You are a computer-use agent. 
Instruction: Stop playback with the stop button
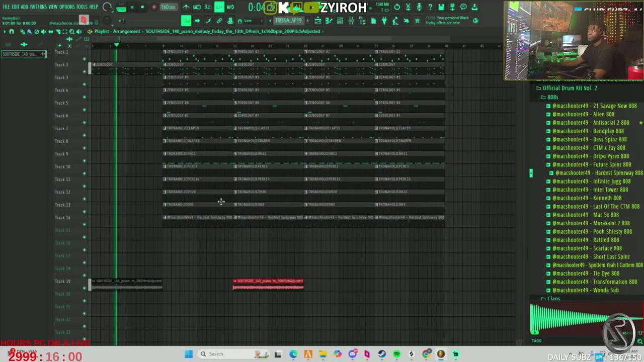142,7
